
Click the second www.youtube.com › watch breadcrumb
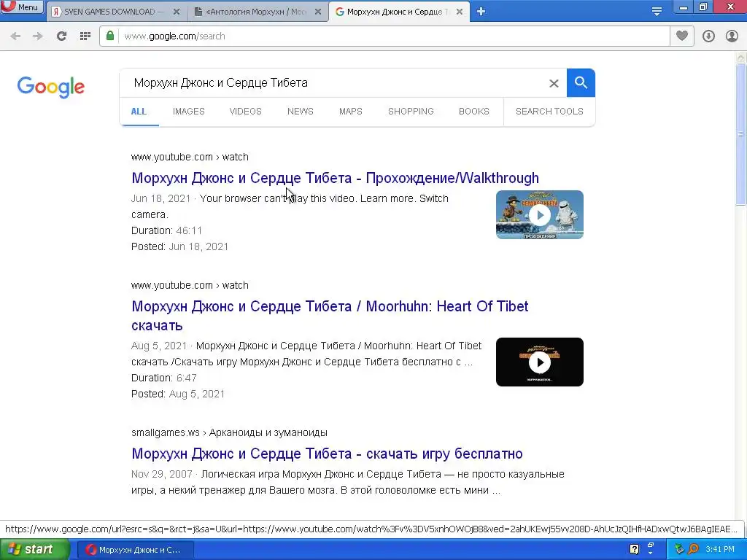pyautogui.click(x=190, y=285)
